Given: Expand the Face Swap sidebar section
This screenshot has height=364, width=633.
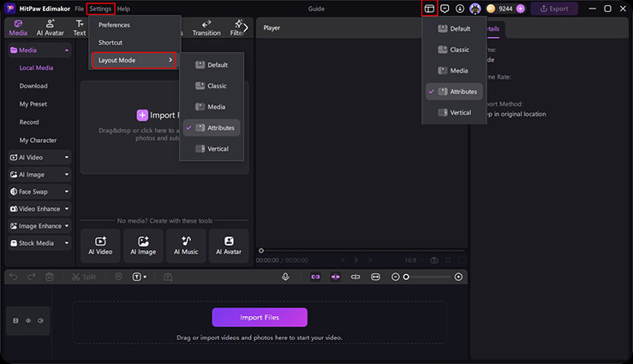Looking at the screenshot, I should point(39,192).
